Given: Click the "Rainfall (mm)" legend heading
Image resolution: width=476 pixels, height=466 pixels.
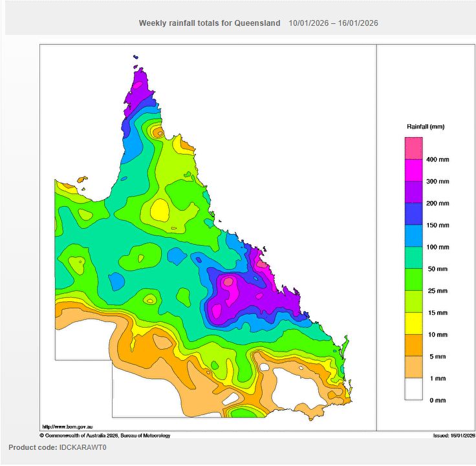Looking at the screenshot, I should (425, 127).
